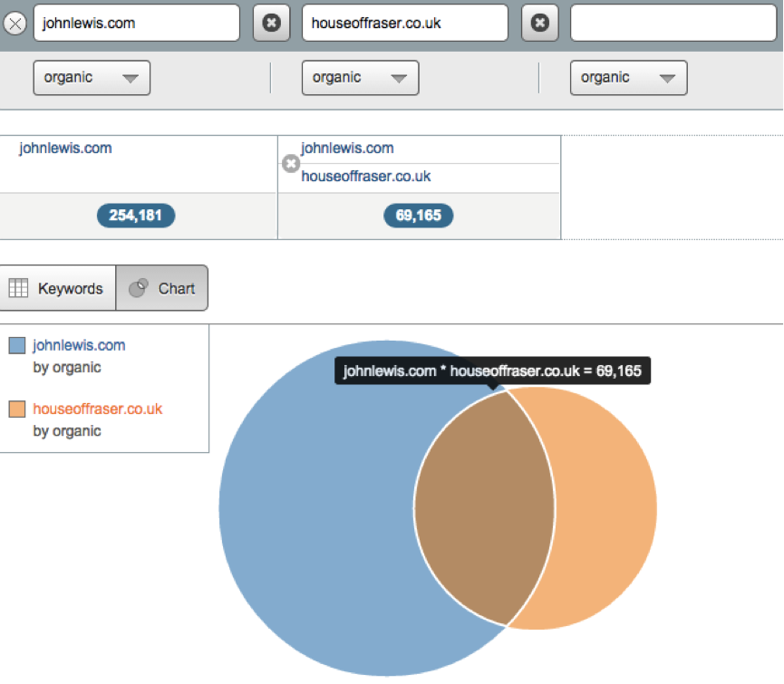This screenshot has width=784, height=684.
Task: Select the Chart tab
Action: pos(162,288)
